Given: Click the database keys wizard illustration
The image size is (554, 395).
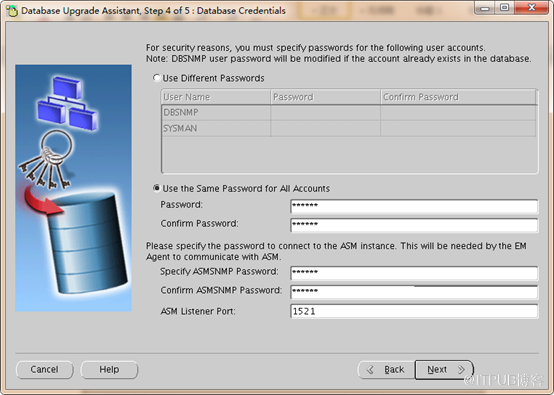Looking at the screenshot, I should click(73, 188).
